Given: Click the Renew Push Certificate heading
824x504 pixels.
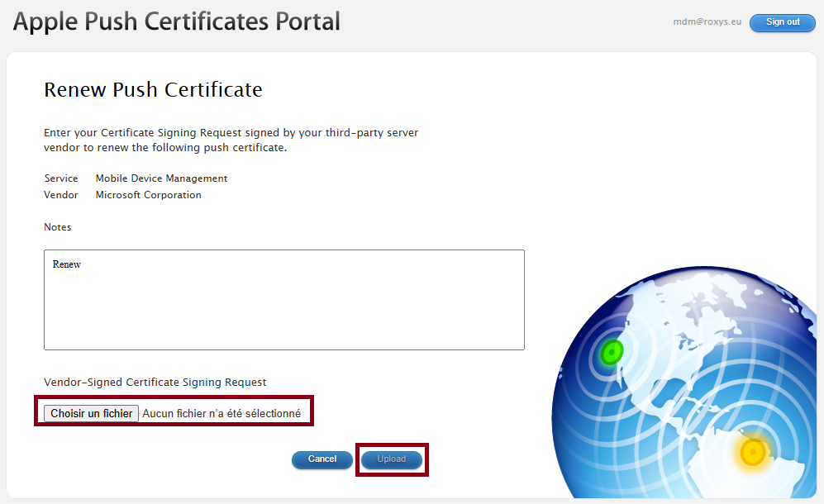Looking at the screenshot, I should [153, 90].
